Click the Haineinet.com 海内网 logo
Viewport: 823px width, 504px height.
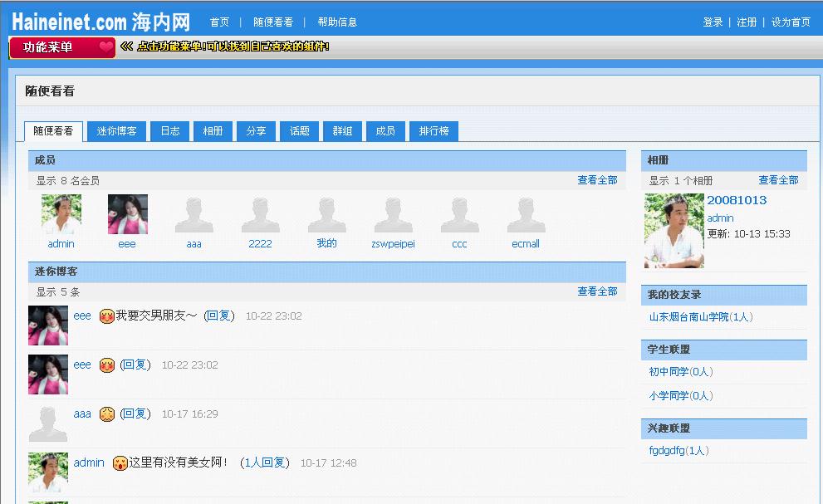[x=100, y=22]
